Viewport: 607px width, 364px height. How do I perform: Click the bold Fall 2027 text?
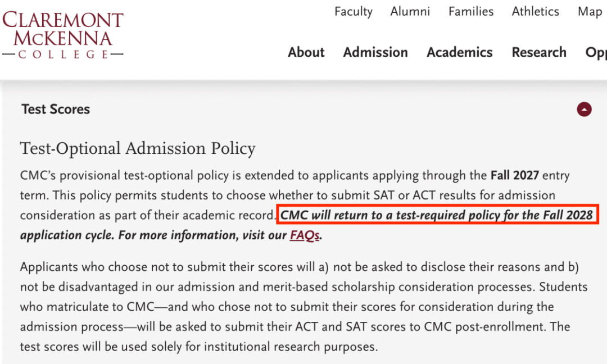tap(514, 176)
